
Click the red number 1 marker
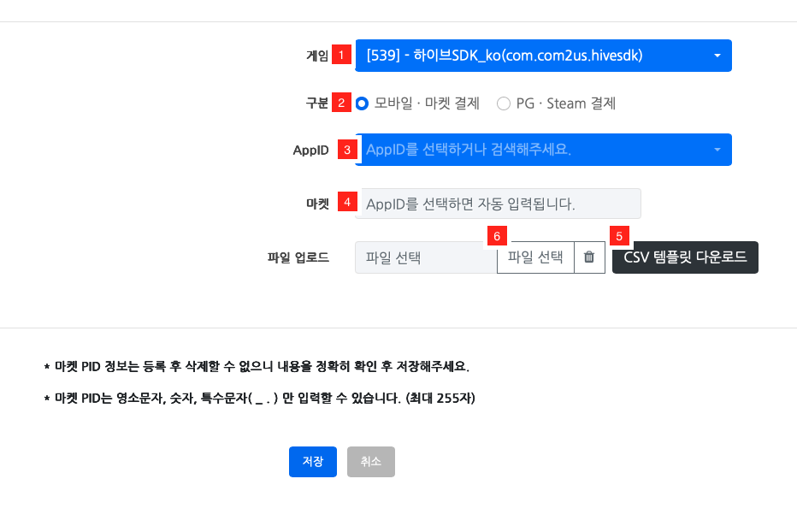342,55
